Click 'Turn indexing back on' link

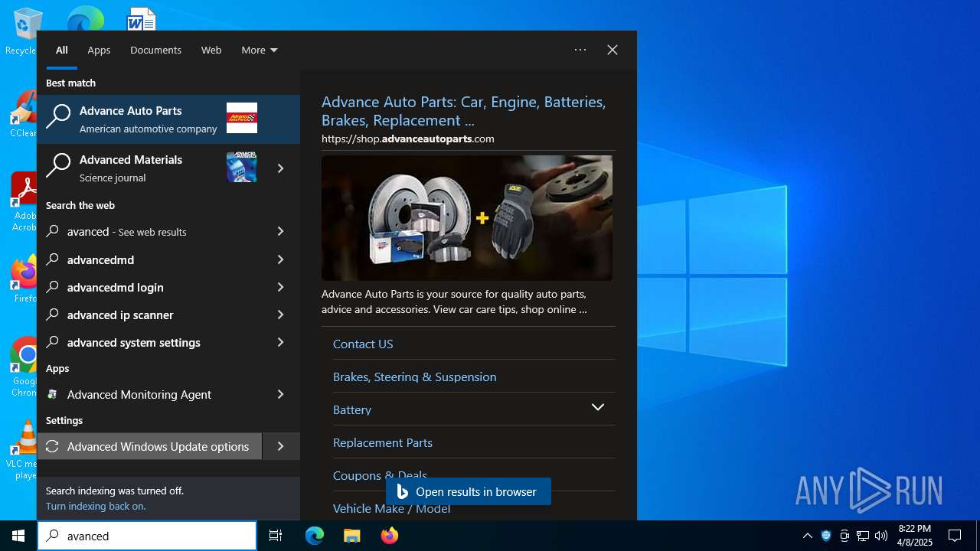point(96,506)
